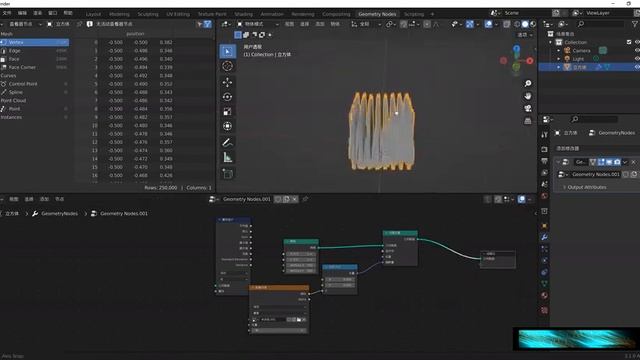Screen dimensions: 640x360
Task: Select the Edge domain row
Action: point(34,51)
